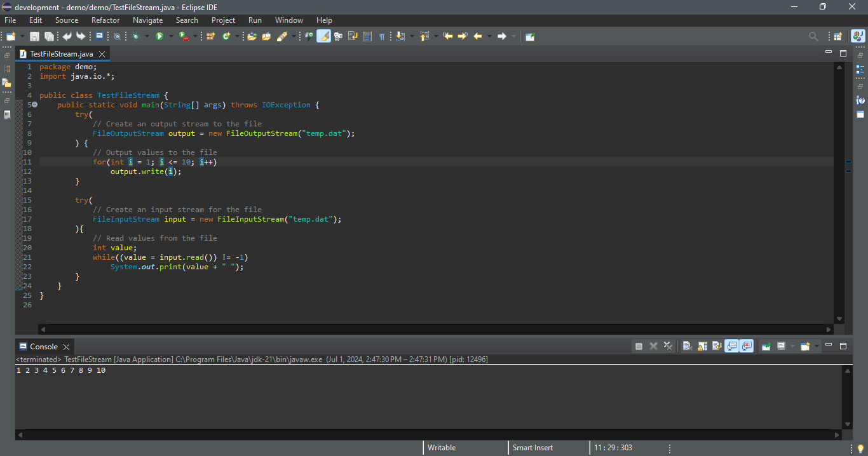The width and height of the screenshot is (868, 456).
Task: Open the Refactor menu
Action: pos(105,20)
